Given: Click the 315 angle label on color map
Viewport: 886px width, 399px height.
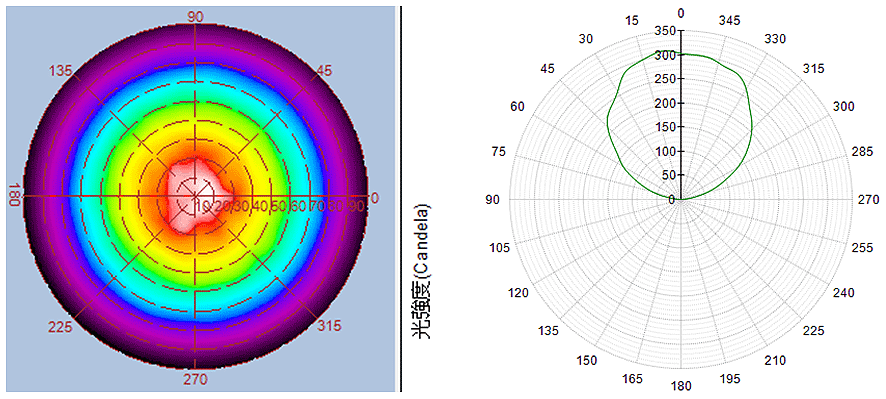Looking at the screenshot, I should 329,326.
